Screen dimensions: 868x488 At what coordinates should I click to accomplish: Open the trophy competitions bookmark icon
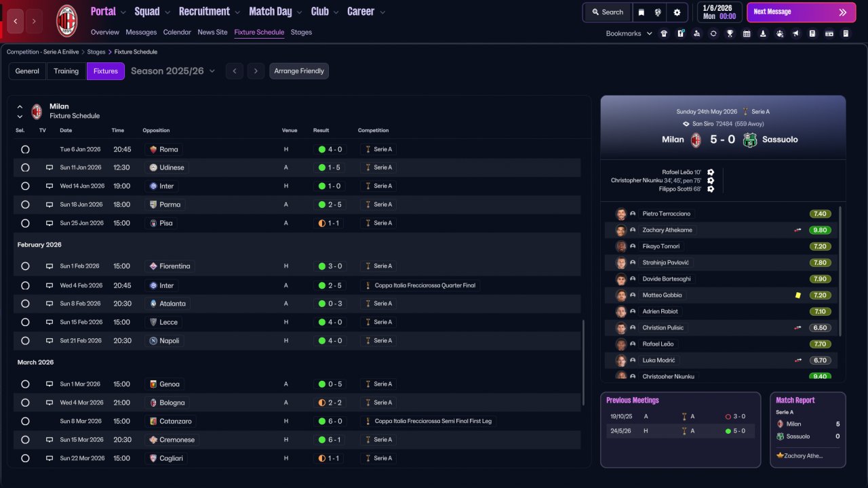pyautogui.click(x=730, y=33)
